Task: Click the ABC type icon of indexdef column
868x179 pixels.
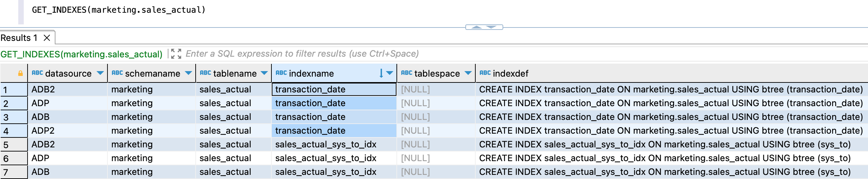Action: pyautogui.click(x=485, y=73)
